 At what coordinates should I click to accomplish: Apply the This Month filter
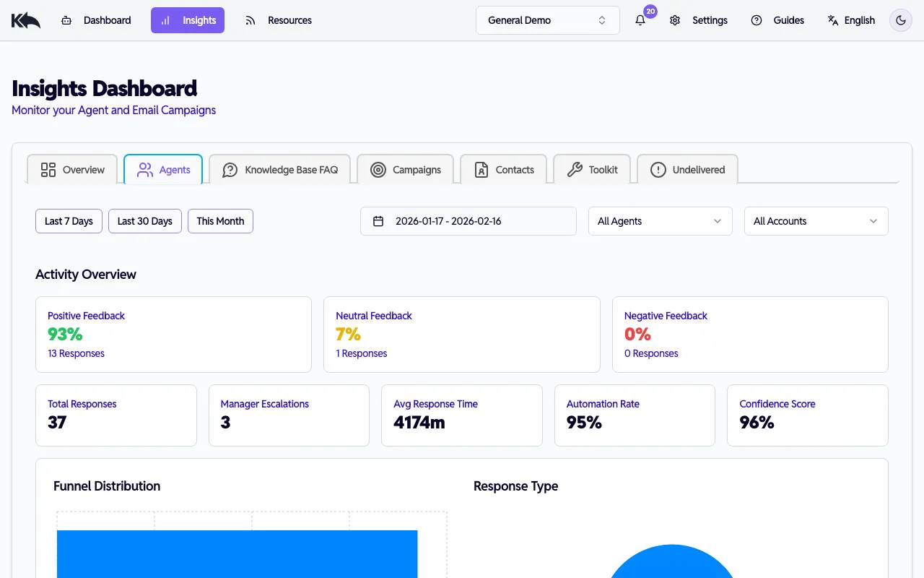click(x=220, y=221)
